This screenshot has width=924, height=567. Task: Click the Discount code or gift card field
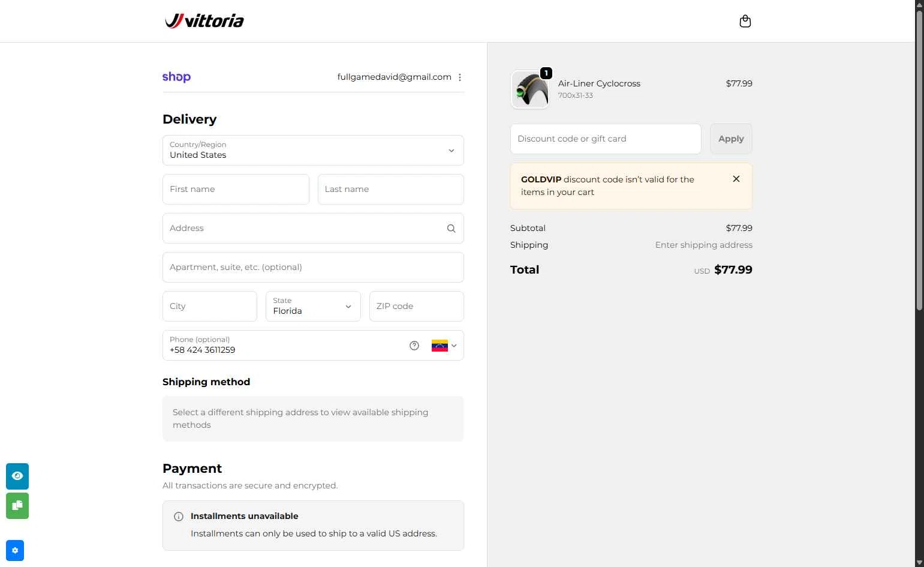point(606,139)
